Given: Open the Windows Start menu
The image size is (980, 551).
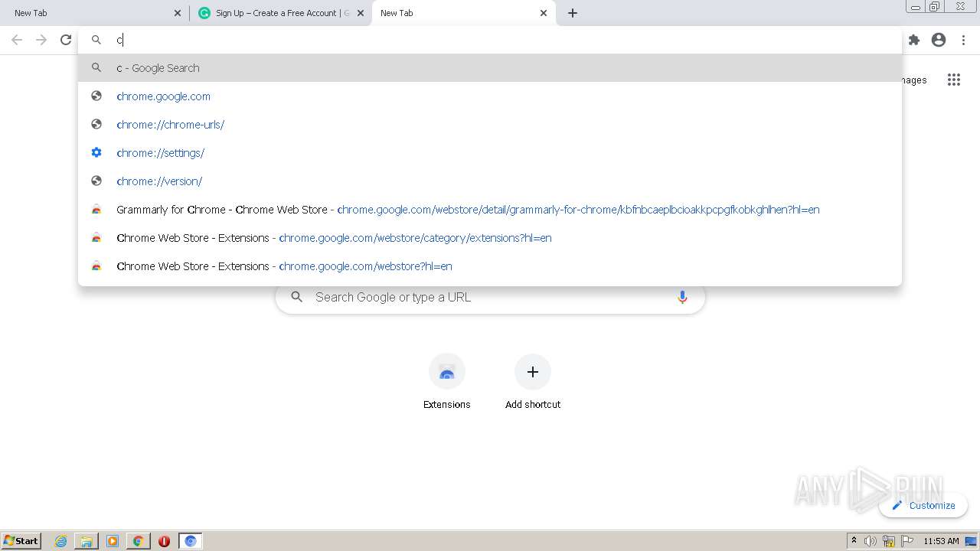Looking at the screenshot, I should point(21,540).
